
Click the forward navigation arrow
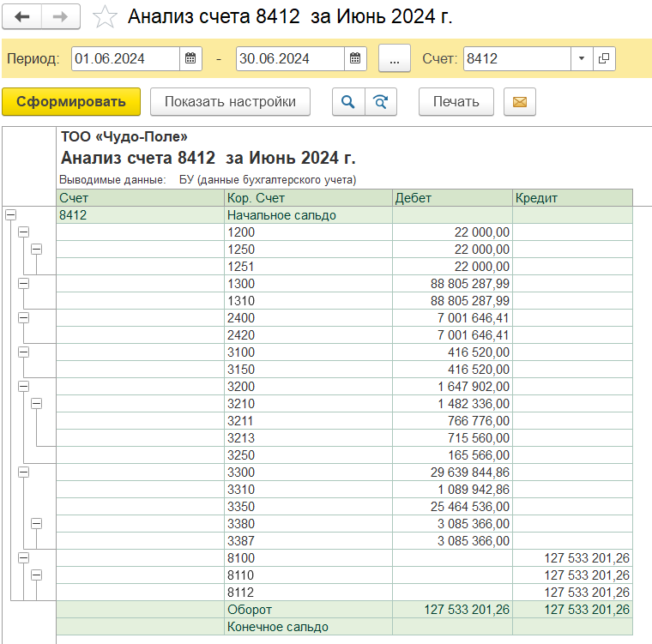(61, 17)
